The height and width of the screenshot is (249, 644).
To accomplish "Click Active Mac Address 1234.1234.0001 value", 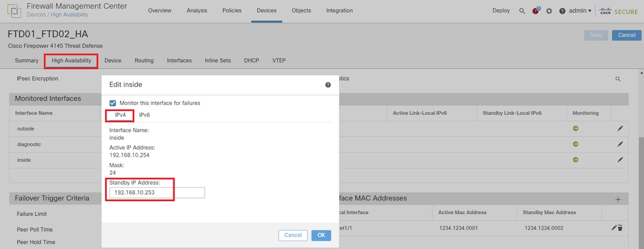I will coord(458,228).
